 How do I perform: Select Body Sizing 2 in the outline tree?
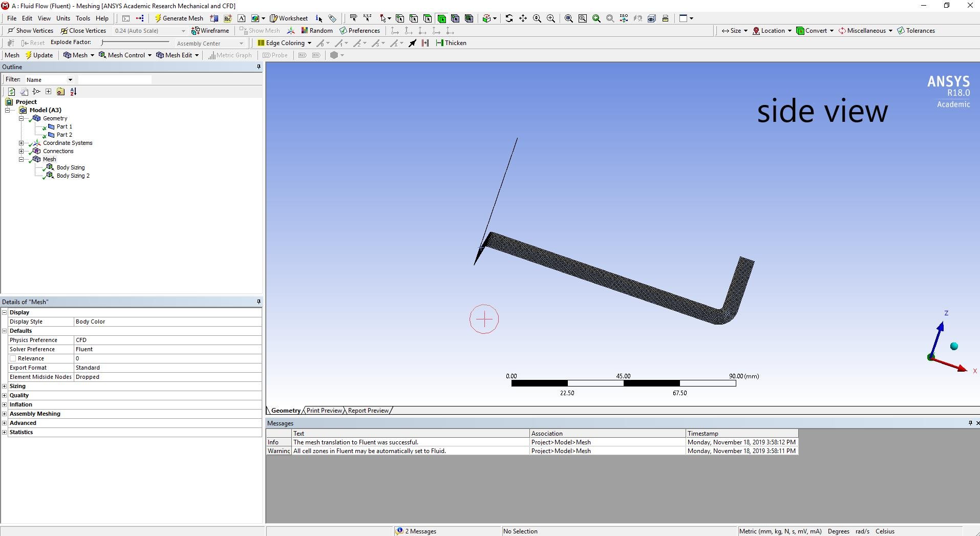tap(73, 176)
